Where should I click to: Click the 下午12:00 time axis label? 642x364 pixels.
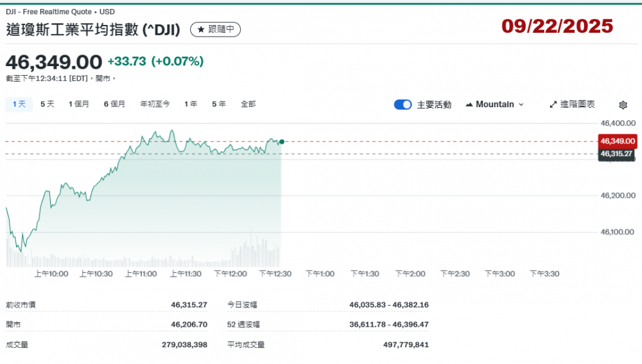[x=230, y=274]
